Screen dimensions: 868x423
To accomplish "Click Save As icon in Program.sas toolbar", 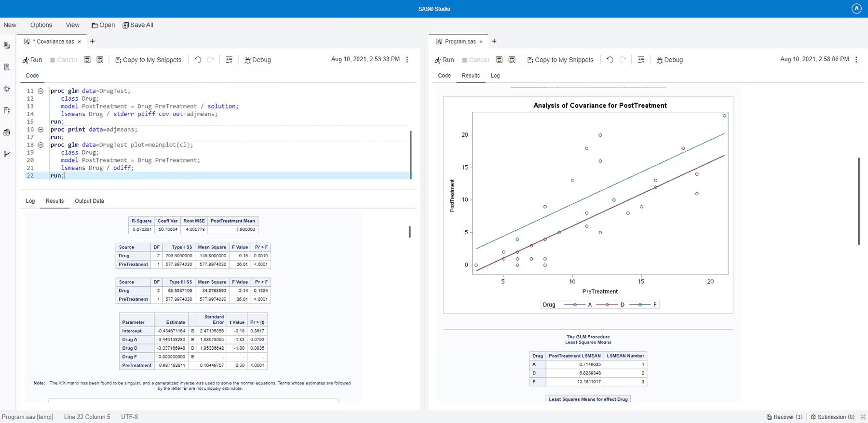I will [512, 60].
